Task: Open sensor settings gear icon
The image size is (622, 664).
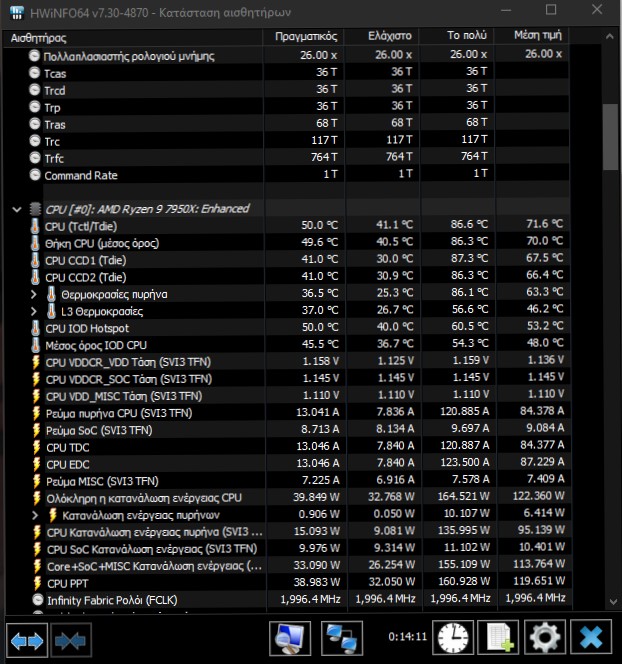Action: [x=545, y=637]
